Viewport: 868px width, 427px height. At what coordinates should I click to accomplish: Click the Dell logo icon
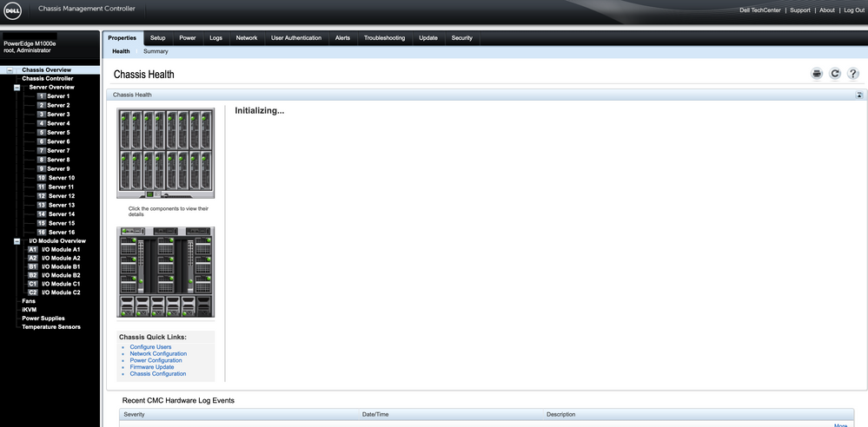11,10
